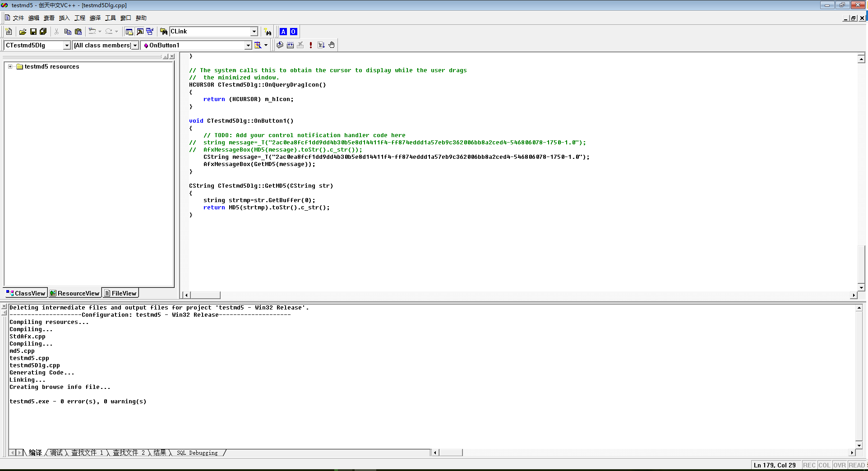868x471 pixels.
Task: Open the 编辑 menu
Action: (34, 18)
